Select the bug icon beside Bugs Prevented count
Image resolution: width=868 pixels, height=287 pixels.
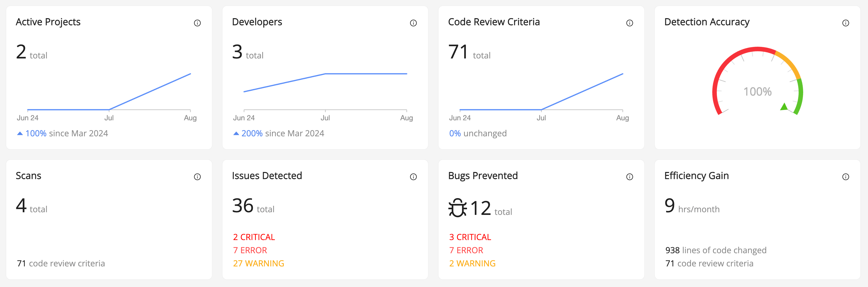click(458, 208)
